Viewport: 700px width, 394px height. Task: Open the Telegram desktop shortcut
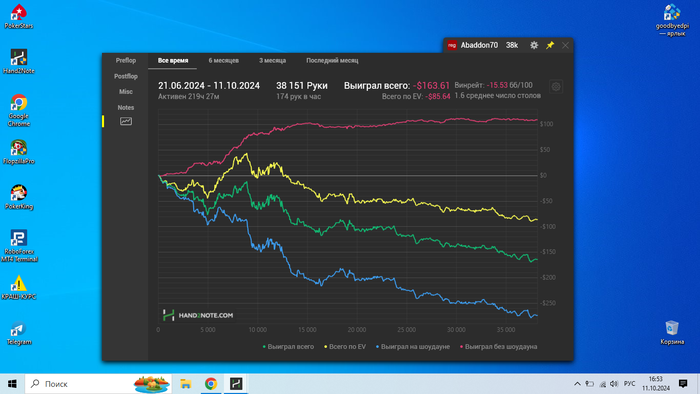point(18,333)
